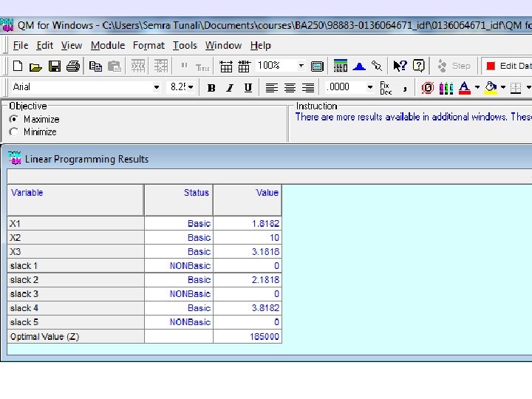Open the Help menu
532x399 pixels.
point(261,45)
